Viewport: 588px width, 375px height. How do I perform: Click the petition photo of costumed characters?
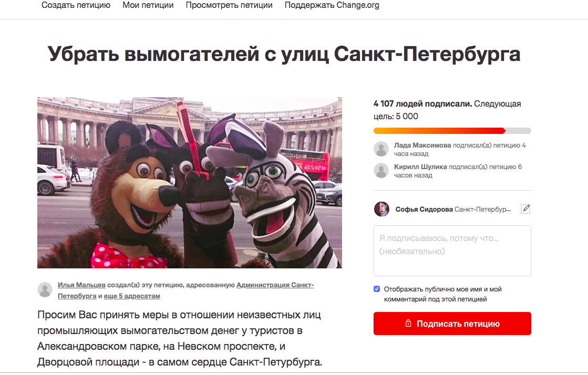189,183
